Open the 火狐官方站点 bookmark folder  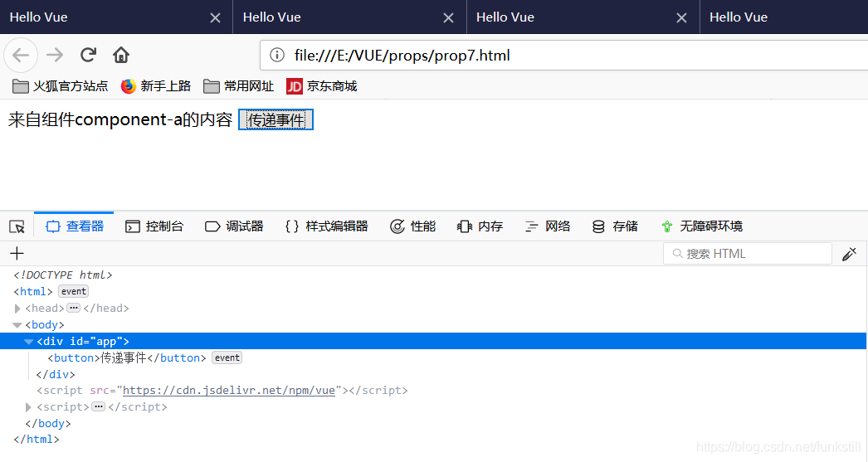60,85
